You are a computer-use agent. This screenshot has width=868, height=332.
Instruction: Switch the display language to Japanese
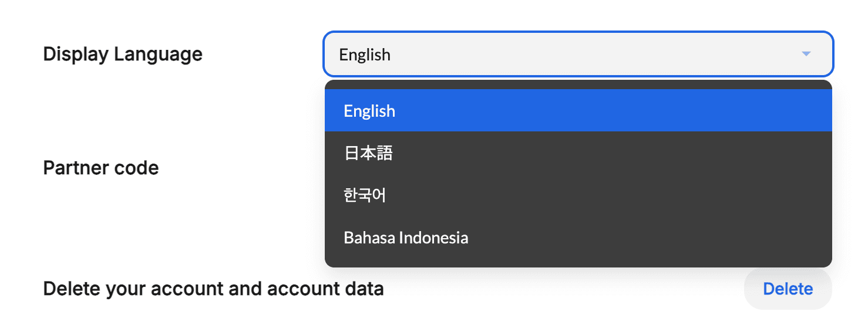click(578, 153)
